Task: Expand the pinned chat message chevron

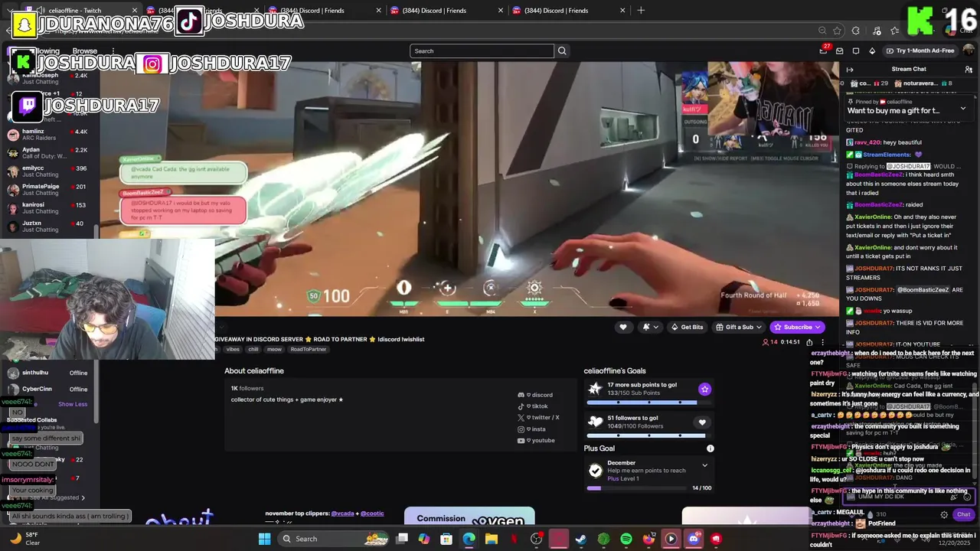Action: 962,109
